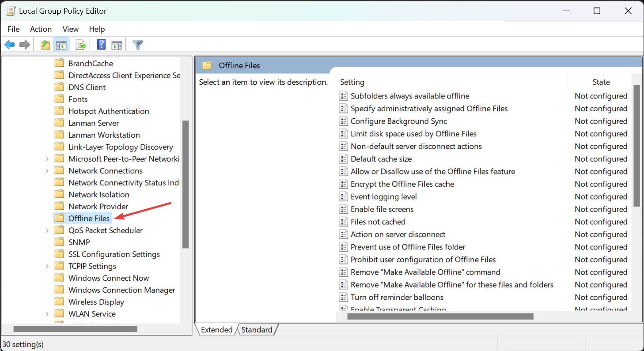This screenshot has height=351, width=644.
Task: Click the folder icon for Hotspot Authentication
Action: point(59,111)
